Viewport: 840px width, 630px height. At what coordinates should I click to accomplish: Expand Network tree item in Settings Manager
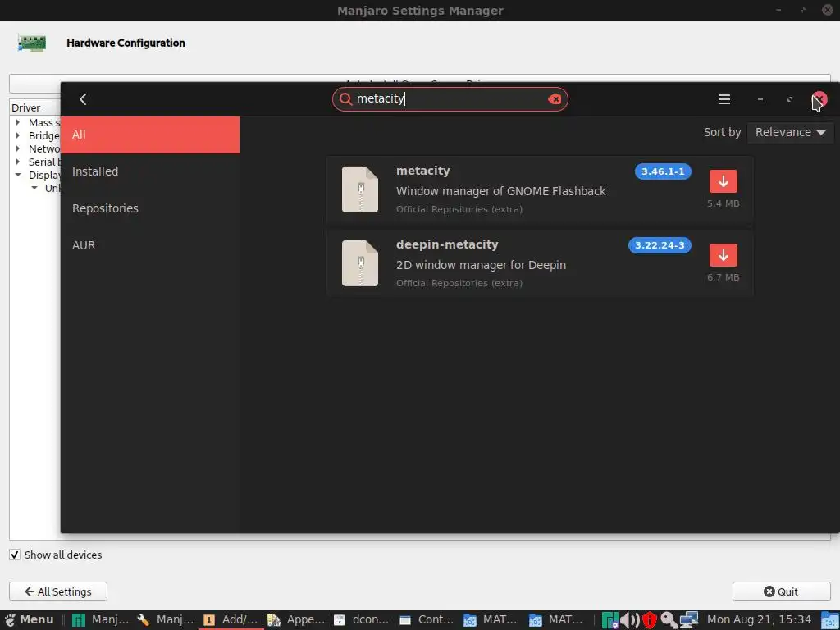pos(18,148)
